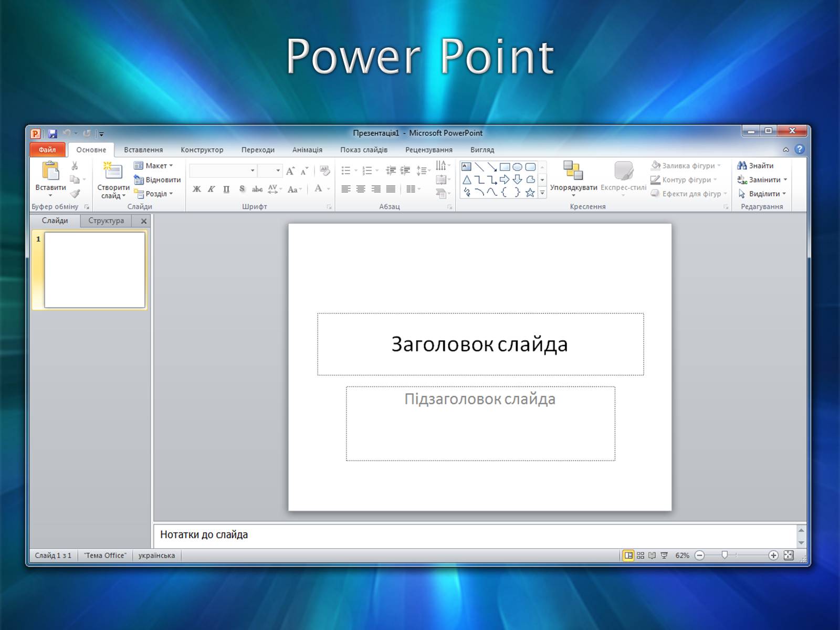Insert a text box shape from the gallery
This screenshot has height=630, width=840.
pos(466,167)
